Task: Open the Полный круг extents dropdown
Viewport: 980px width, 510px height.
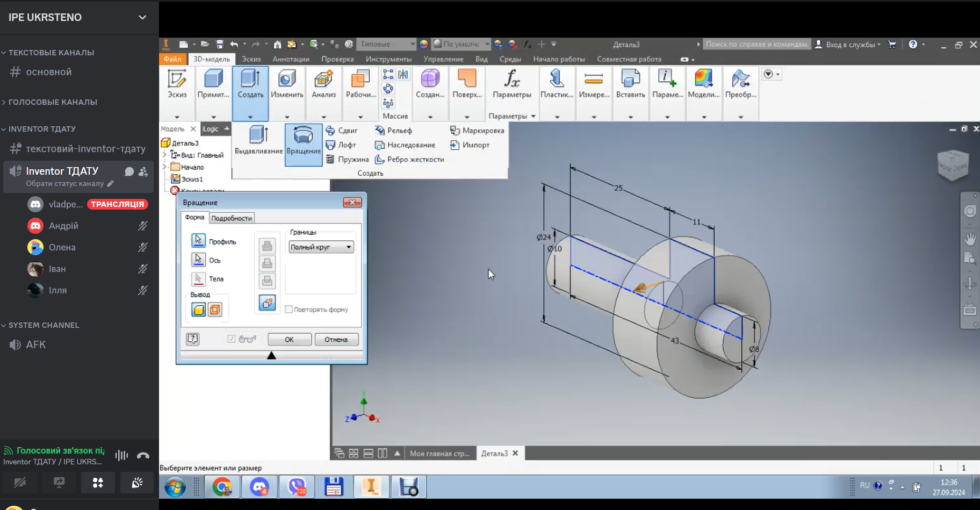Action: pos(321,247)
